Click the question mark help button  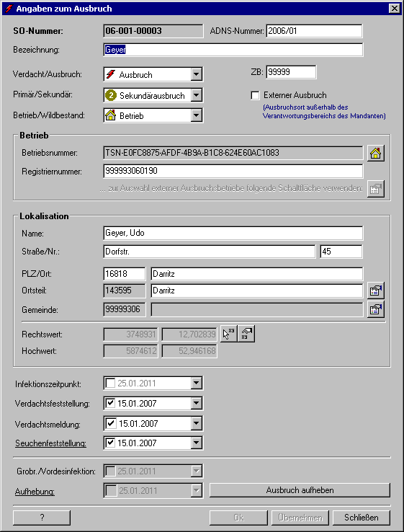pos(42,518)
